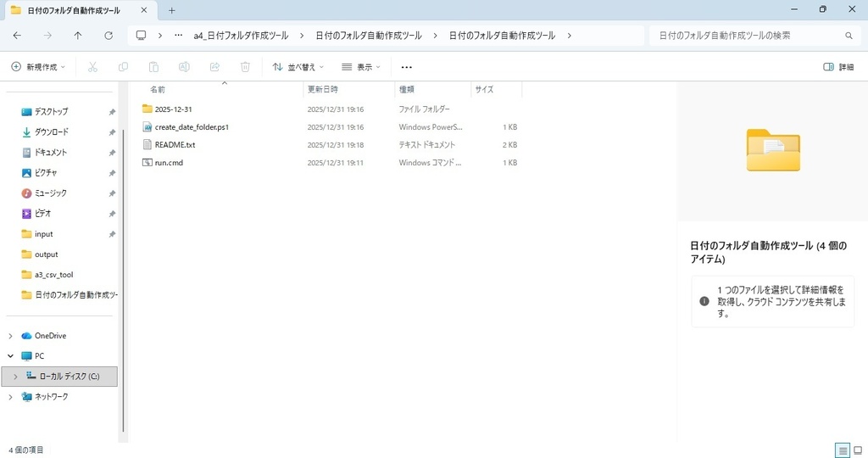This screenshot has width=868, height=458.
Task: Click the a4_日付フォルダ作成ツール breadcrumb
Action: (241, 36)
